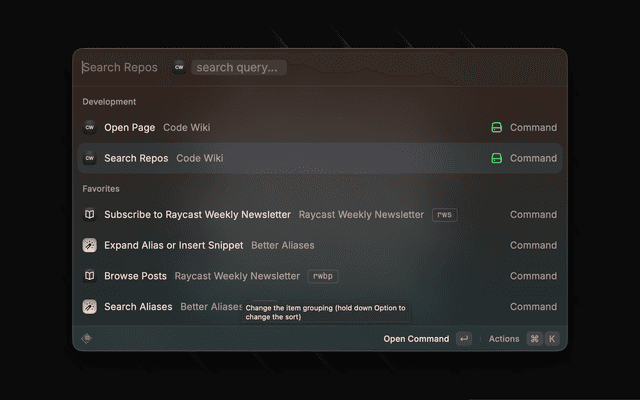Open the Actions panel

pos(504,339)
